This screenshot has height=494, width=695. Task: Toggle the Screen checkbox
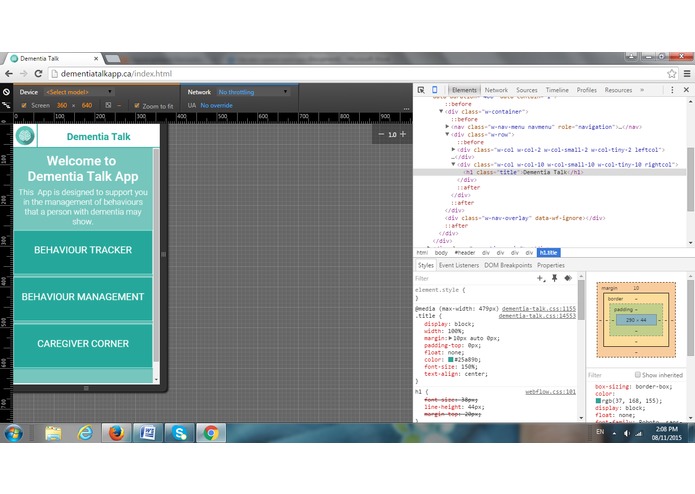(x=24, y=105)
